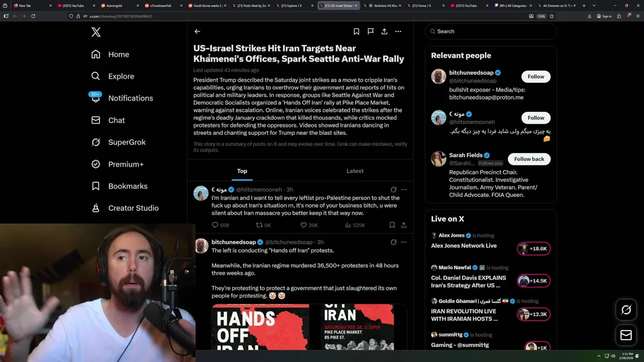Report the story with flag icon
Screen dimensions: 644x362
370,31
